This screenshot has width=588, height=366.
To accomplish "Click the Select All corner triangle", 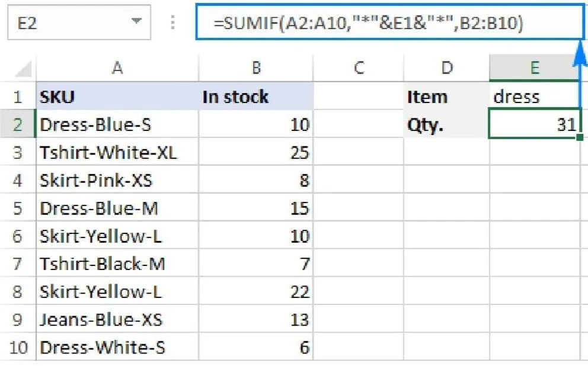I will [x=23, y=69].
